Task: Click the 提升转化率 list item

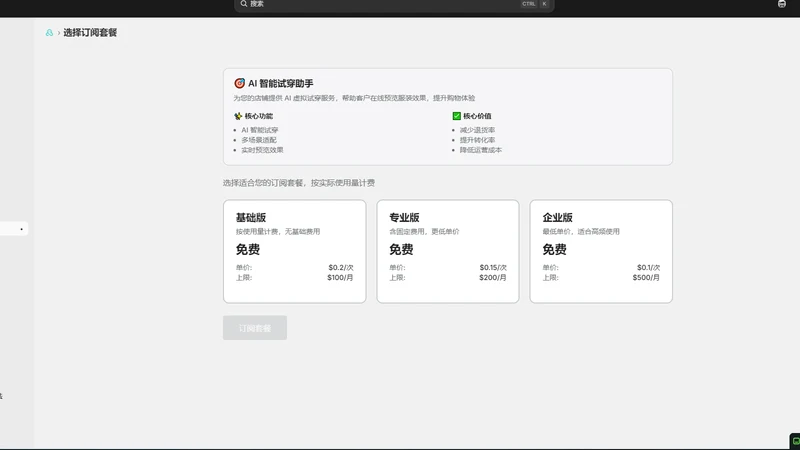Action: 477,140
